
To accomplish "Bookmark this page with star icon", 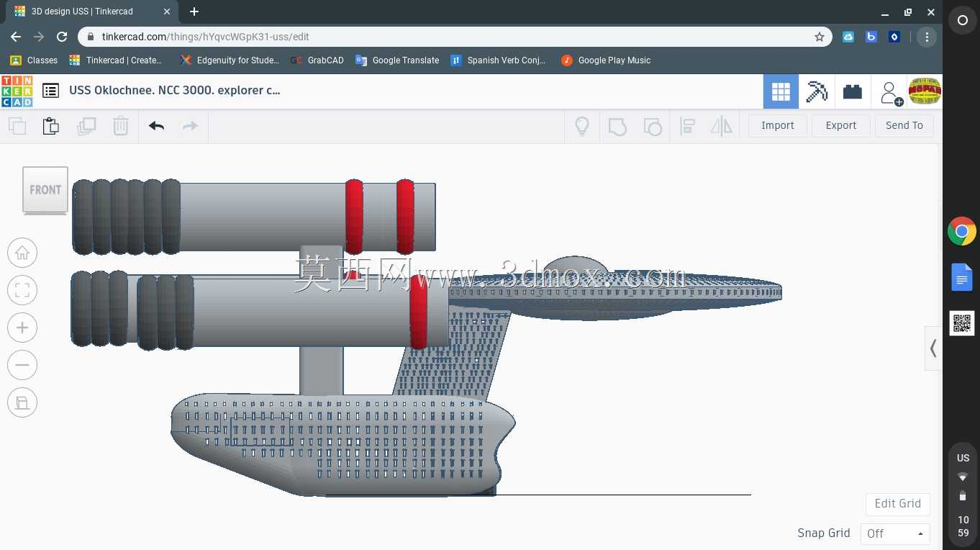I will (x=819, y=37).
